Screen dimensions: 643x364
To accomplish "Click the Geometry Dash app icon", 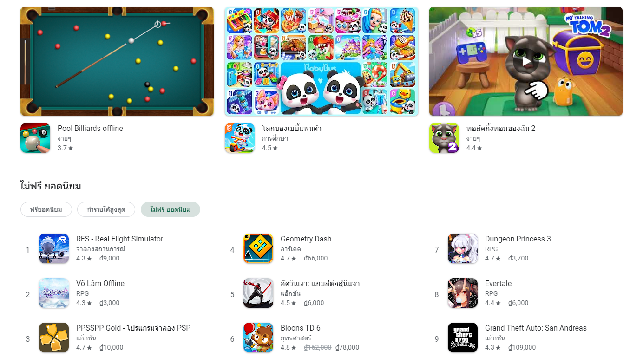I will coord(258,248).
